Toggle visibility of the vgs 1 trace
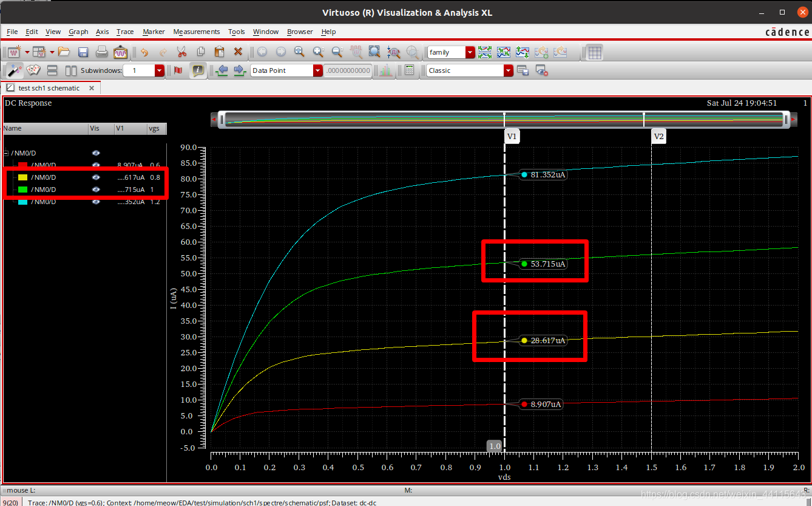Screen dimensions: 812x506 (96, 190)
